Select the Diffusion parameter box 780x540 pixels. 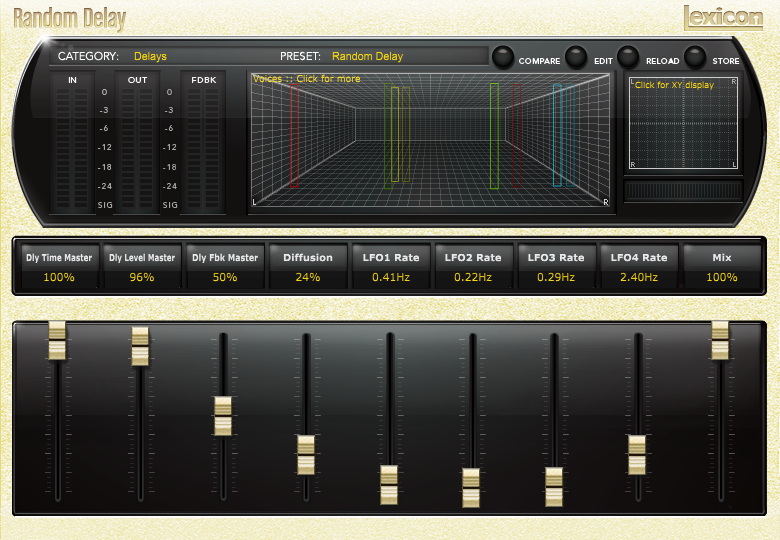click(x=308, y=266)
